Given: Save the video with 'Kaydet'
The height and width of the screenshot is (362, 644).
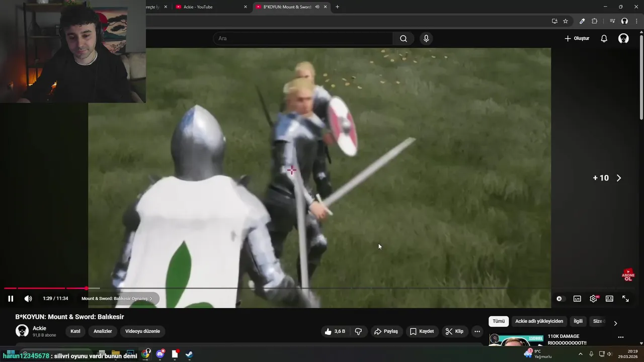Looking at the screenshot, I should (x=422, y=331).
